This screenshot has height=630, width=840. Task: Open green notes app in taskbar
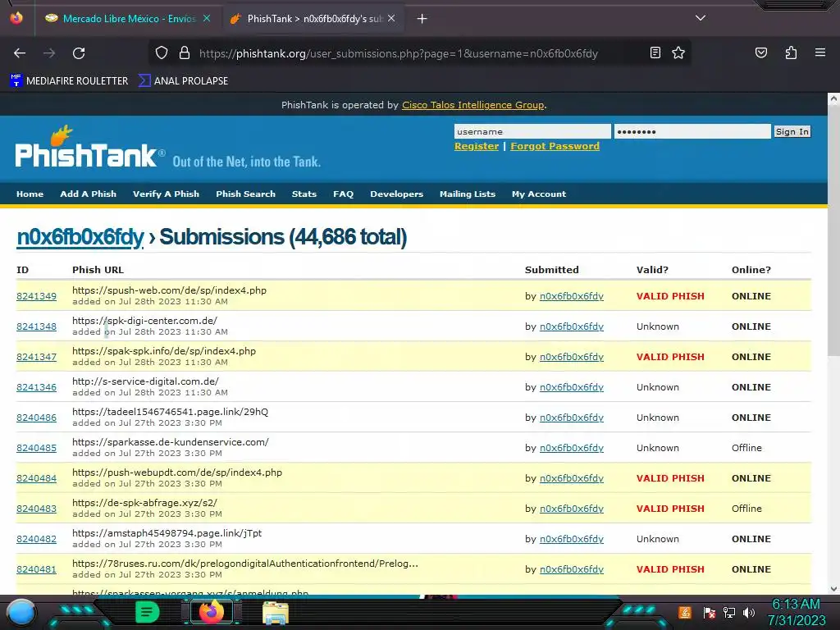147,612
